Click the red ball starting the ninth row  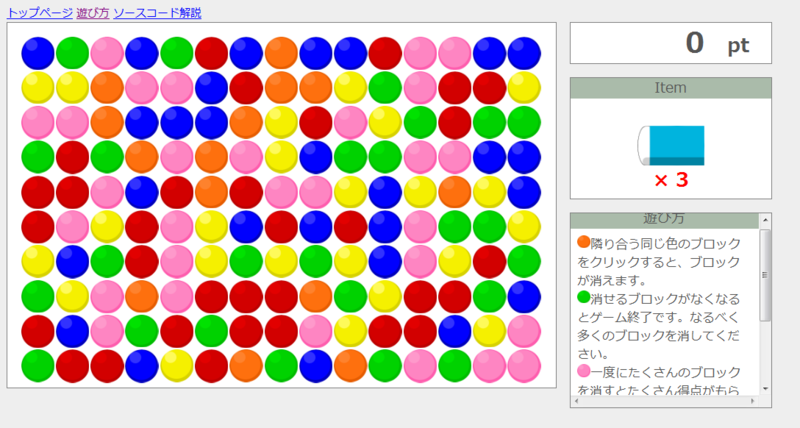coord(38,331)
